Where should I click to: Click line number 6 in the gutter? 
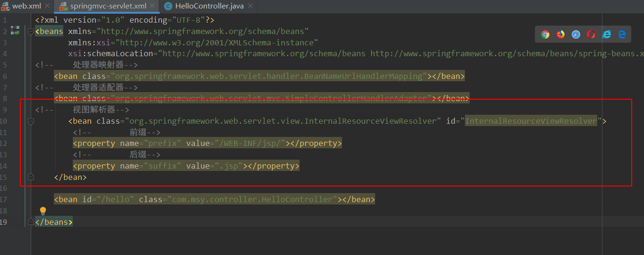click(4, 76)
